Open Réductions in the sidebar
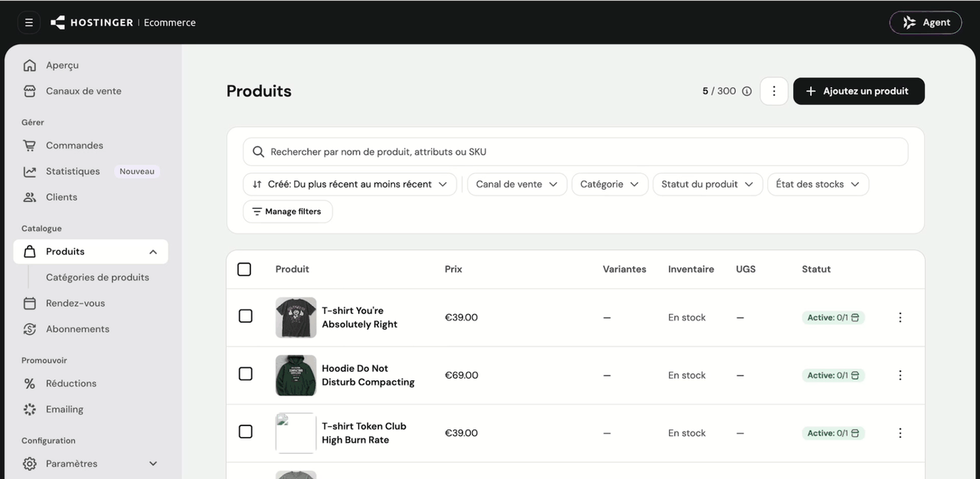The height and width of the screenshot is (479, 980). [71, 383]
